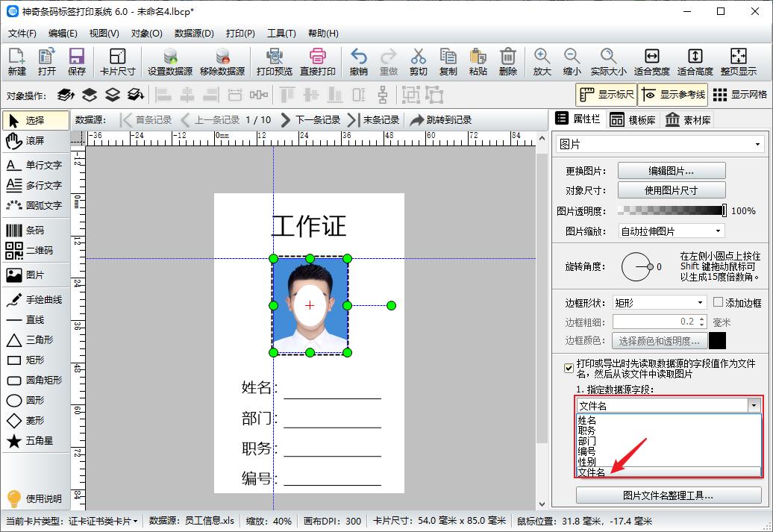
Task: Click the 编辑图片 button
Action: tap(671, 170)
